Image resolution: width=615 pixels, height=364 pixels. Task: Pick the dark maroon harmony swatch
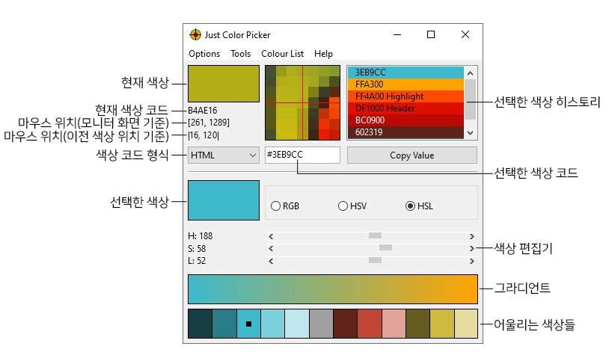click(x=346, y=324)
